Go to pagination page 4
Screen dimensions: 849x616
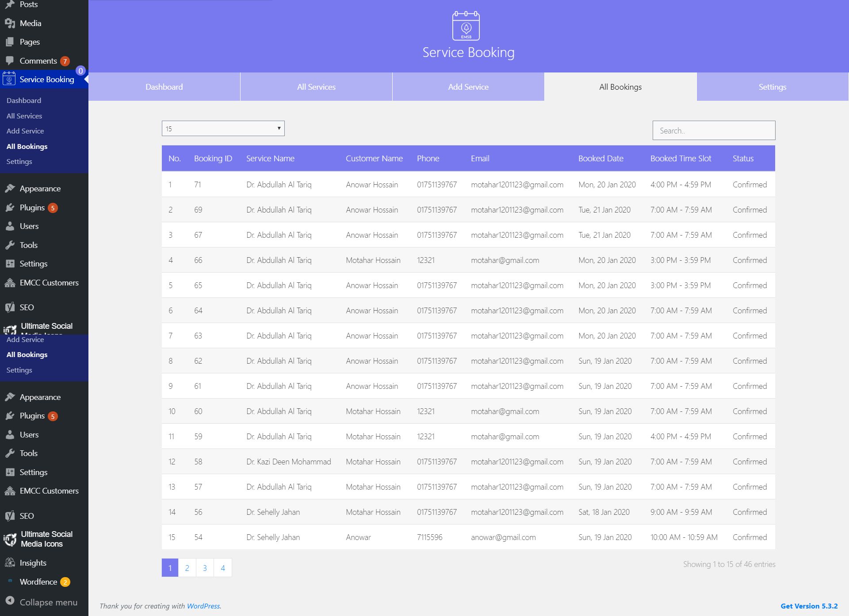[223, 568]
